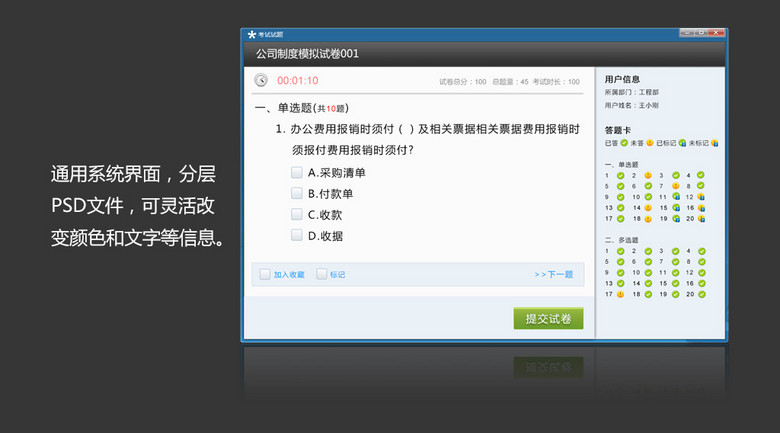Image resolution: width=780 pixels, height=433 pixels.
Task: Click the 所属部门：工程部 line
Action: pyautogui.click(x=632, y=93)
